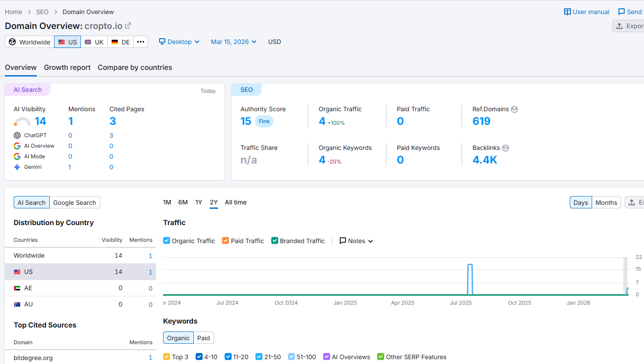
Task: Click the AE flag in country table
Action: 17,288
